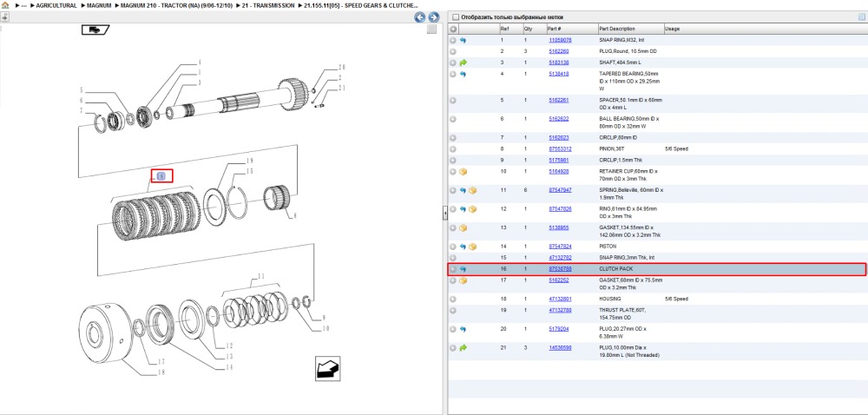The image size is (868, 415).
Task: Open part number 87553312 link
Action: click(560, 149)
